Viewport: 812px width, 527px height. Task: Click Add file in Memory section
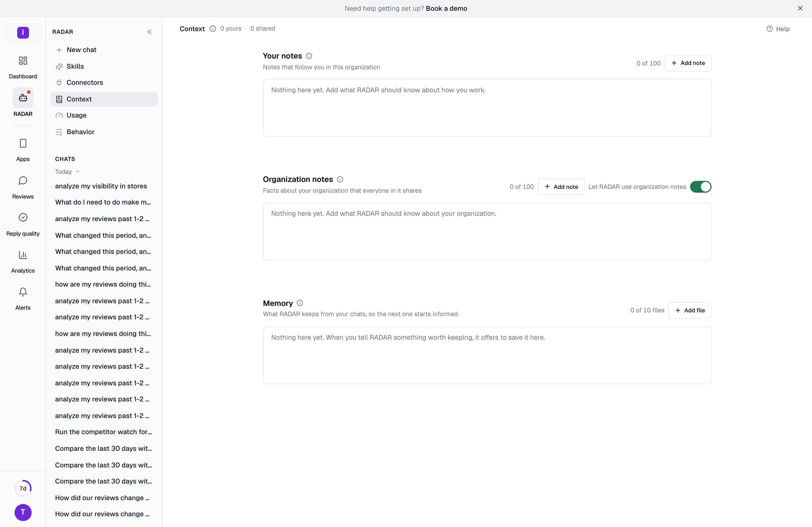coord(690,310)
